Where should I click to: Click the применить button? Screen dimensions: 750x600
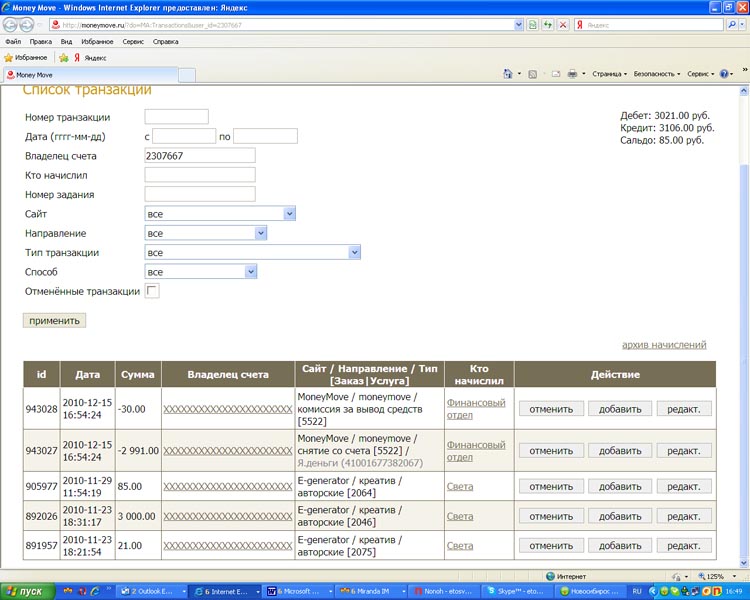click(x=54, y=321)
